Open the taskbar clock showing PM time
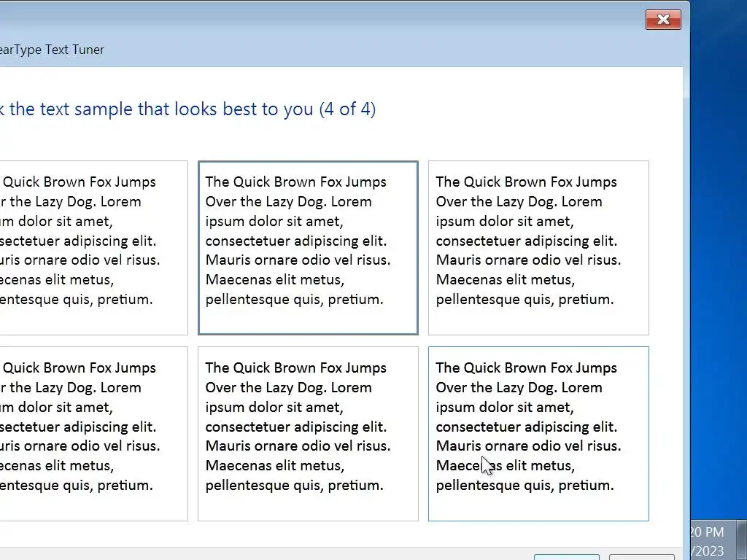Viewport: 747px width, 560px height. [x=706, y=532]
